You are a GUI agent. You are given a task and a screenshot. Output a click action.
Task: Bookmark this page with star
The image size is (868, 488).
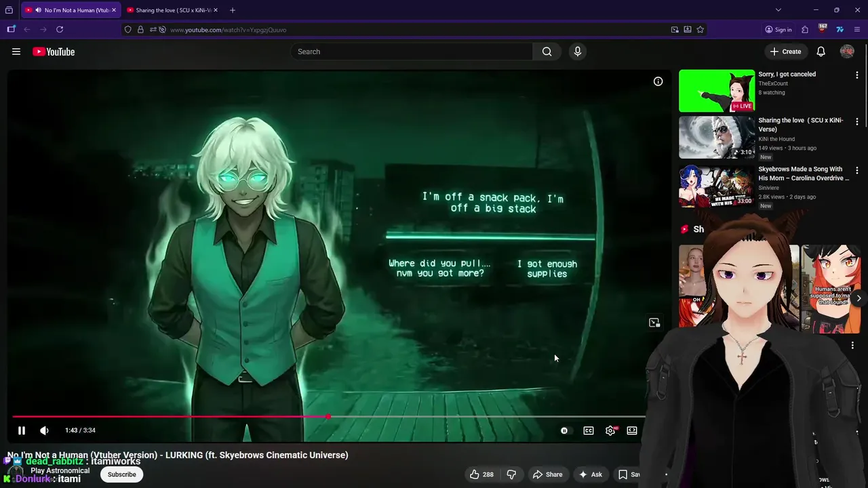coord(701,30)
